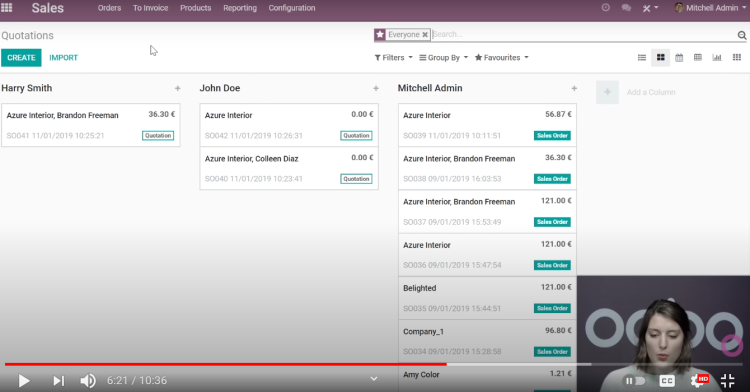The width and height of the screenshot is (750, 392).
Task: Switch to list view
Action: [x=642, y=57]
